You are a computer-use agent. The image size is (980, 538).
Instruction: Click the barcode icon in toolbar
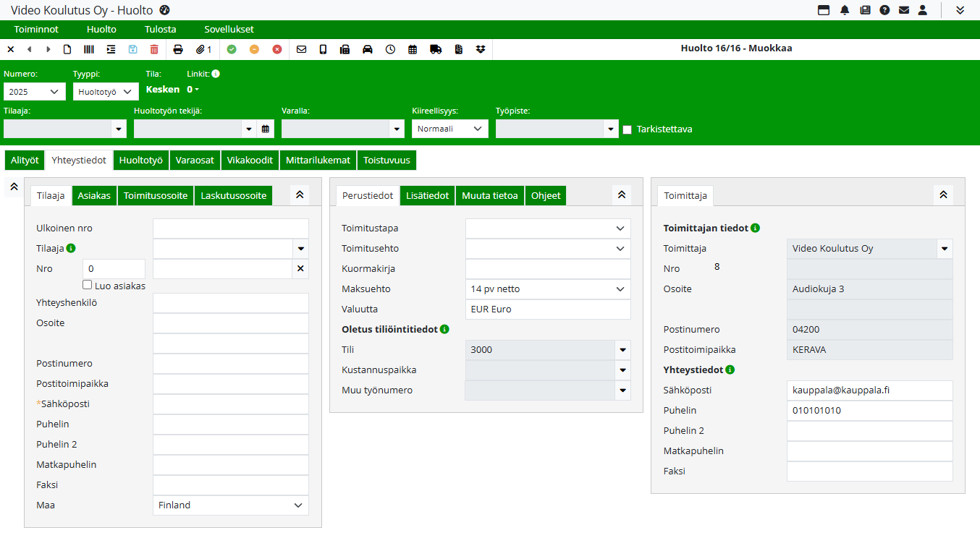tap(89, 49)
